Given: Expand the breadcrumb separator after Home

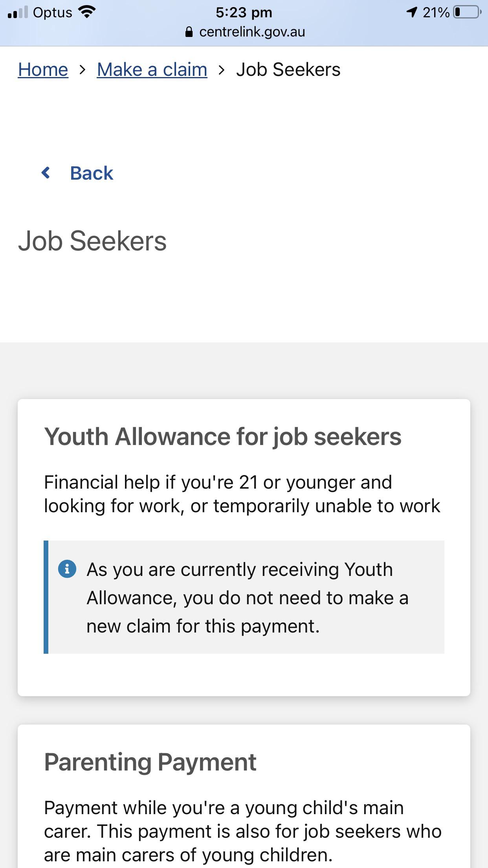Looking at the screenshot, I should point(83,69).
